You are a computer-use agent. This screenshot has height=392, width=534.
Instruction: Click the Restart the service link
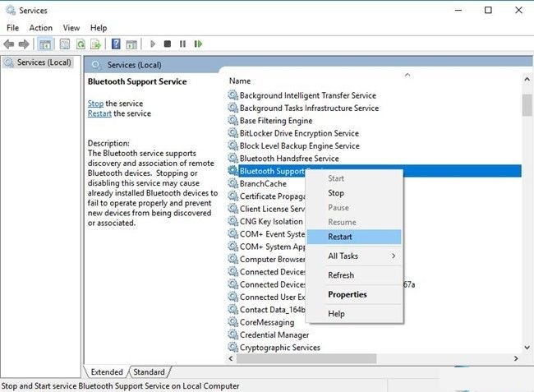(99, 113)
